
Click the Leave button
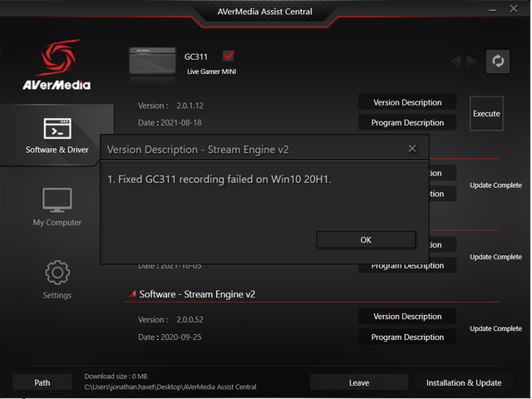click(x=360, y=383)
